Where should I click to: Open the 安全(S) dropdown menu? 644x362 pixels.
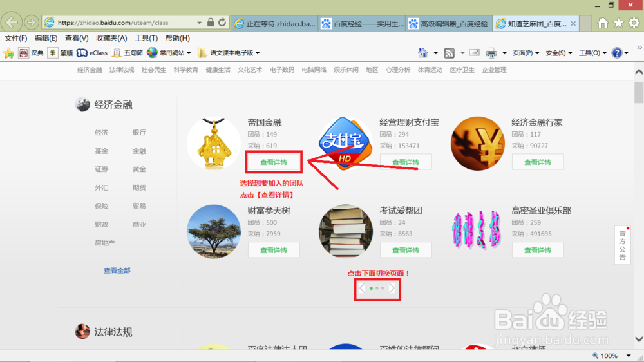pos(558,53)
